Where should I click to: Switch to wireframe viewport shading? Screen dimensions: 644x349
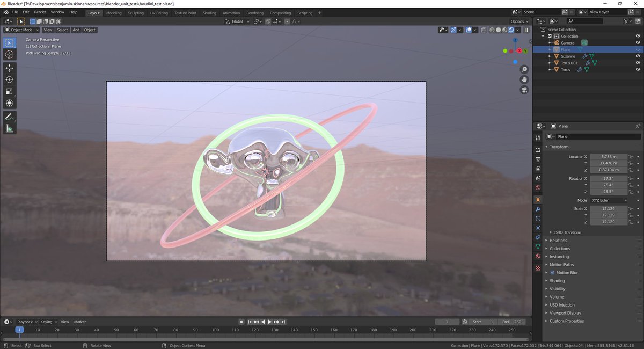point(492,30)
